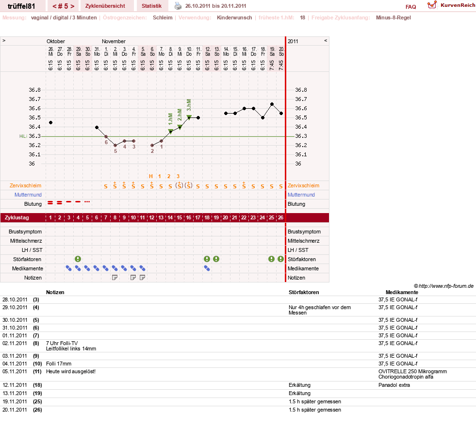Click bracketed S+ mucus symbol day 15
The height and width of the screenshot is (448, 476).
(180, 185)
